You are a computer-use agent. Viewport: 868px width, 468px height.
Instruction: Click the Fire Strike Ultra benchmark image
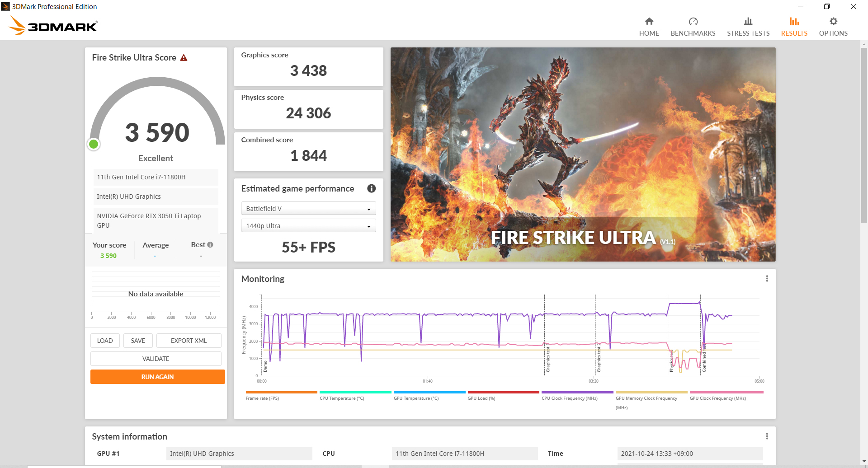click(583, 154)
